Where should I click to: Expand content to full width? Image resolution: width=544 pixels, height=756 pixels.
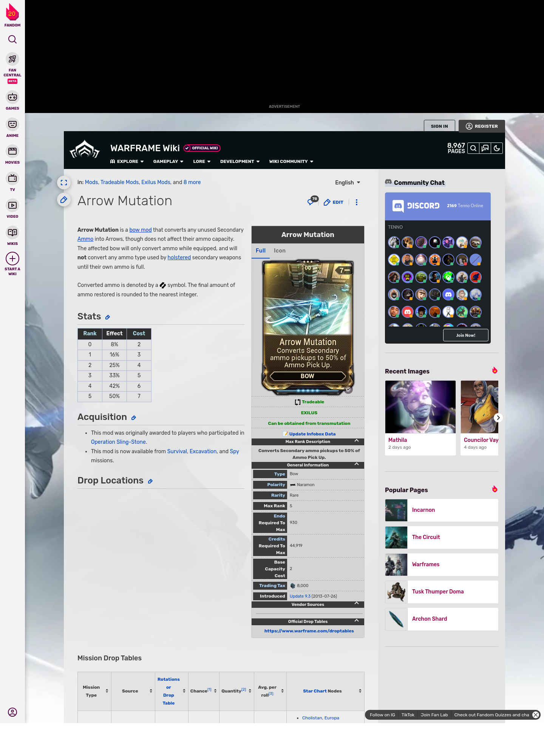coord(64,183)
